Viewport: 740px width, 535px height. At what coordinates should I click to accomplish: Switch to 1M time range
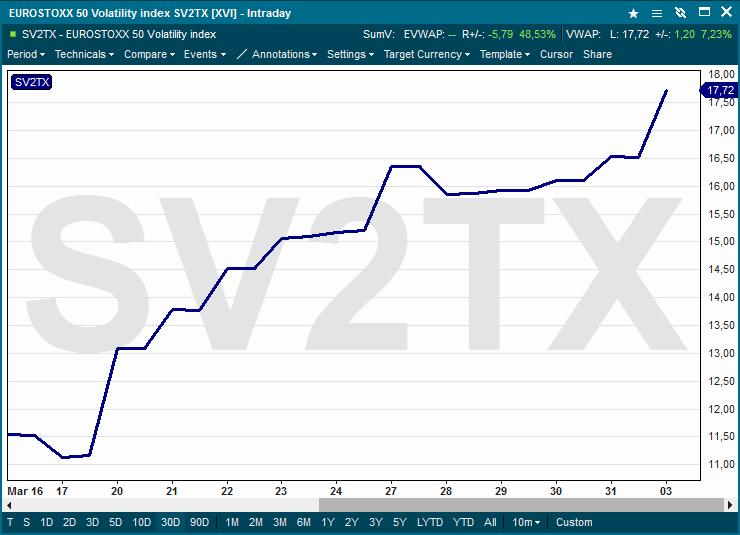[232, 522]
